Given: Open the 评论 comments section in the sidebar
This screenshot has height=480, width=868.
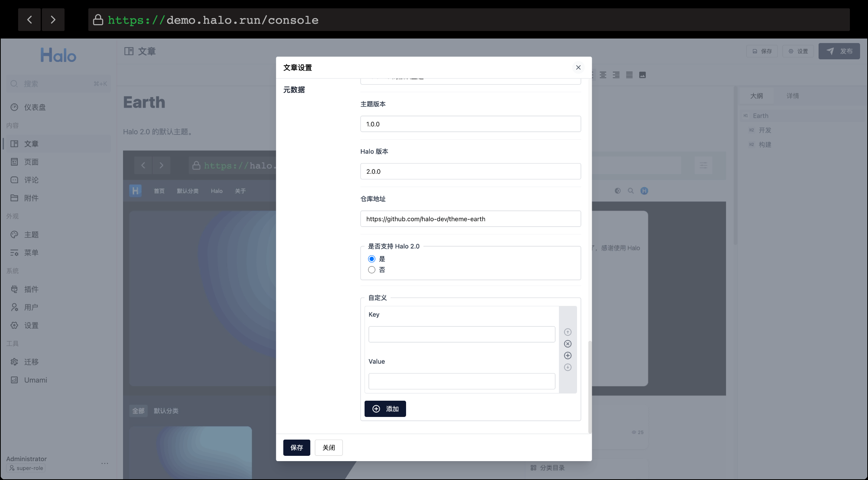Looking at the screenshot, I should point(31,180).
